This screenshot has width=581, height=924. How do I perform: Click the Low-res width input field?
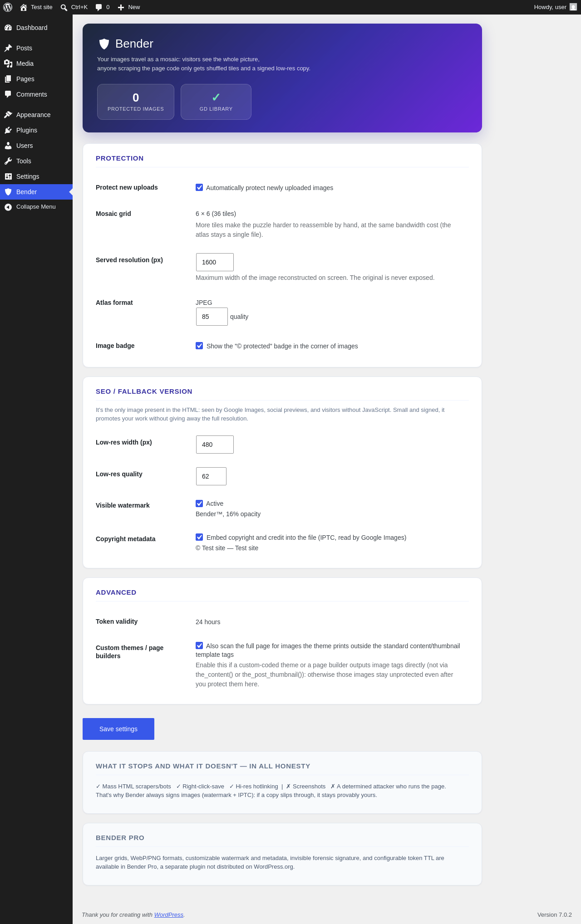pyautogui.click(x=215, y=445)
